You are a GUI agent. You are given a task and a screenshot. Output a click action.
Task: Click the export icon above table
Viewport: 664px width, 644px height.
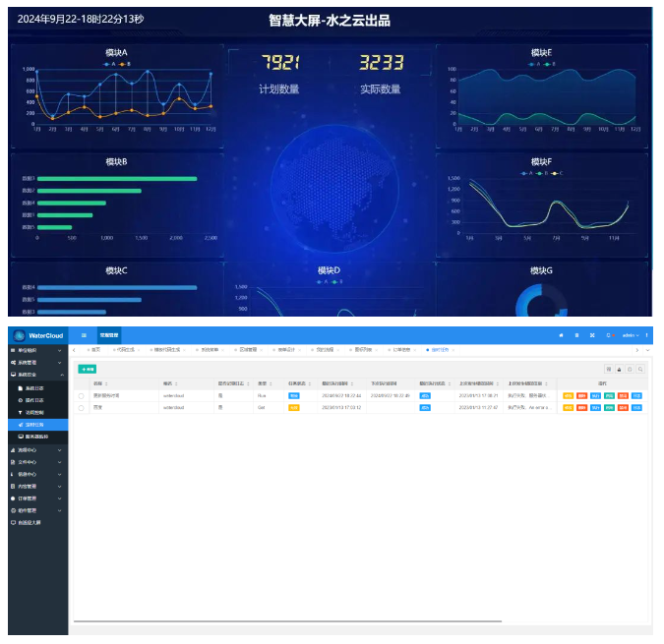[619, 369]
